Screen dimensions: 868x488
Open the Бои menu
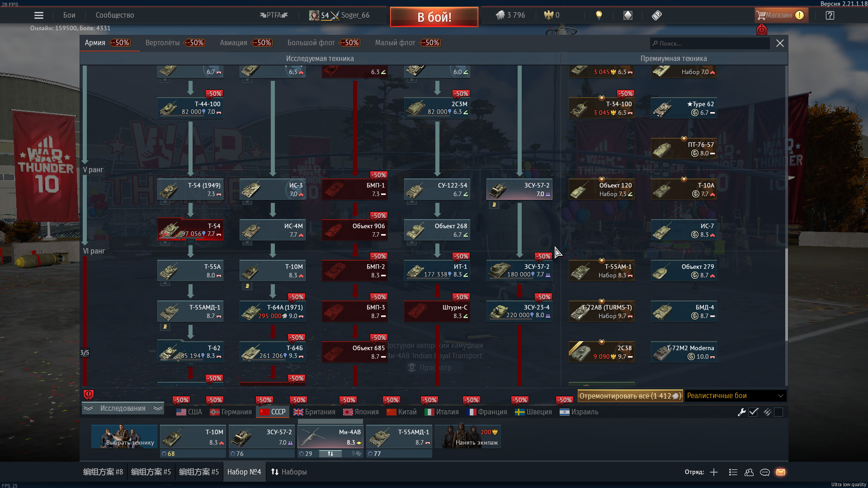[x=69, y=15]
